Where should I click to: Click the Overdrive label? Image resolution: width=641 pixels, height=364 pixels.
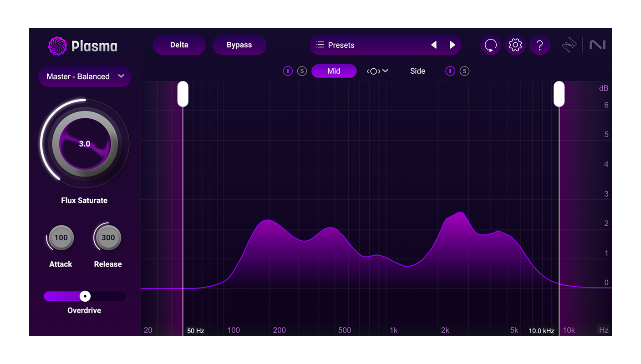84,310
